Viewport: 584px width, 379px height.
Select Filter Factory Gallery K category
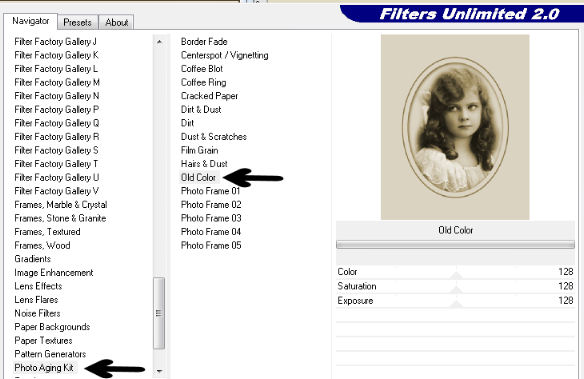(x=56, y=55)
